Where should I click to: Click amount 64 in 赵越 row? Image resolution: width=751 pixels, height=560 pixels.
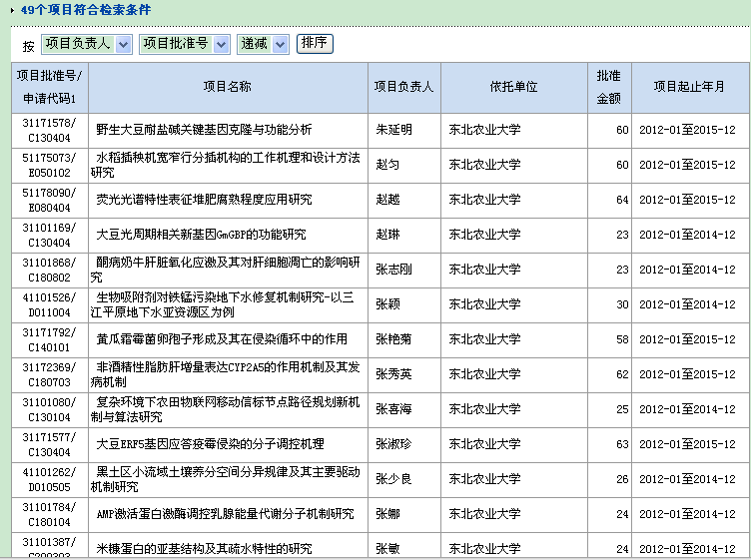click(x=622, y=200)
